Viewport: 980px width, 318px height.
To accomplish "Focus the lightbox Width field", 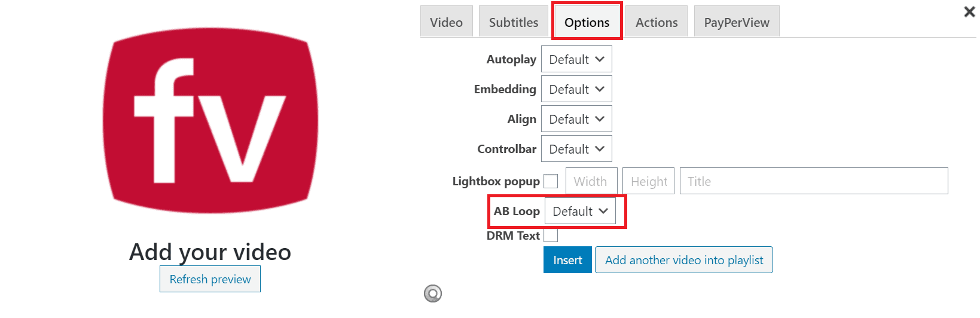I will coord(591,181).
